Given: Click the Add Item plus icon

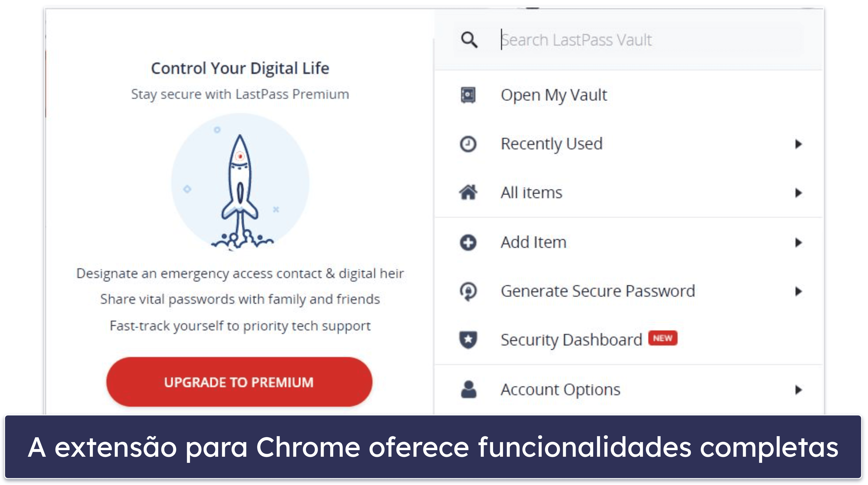Looking at the screenshot, I should [x=470, y=242].
